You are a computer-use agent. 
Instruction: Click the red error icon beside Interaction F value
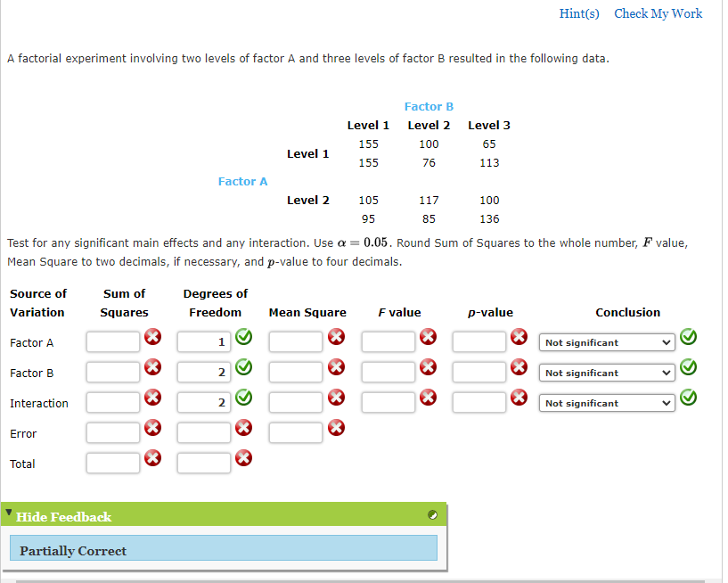point(428,398)
